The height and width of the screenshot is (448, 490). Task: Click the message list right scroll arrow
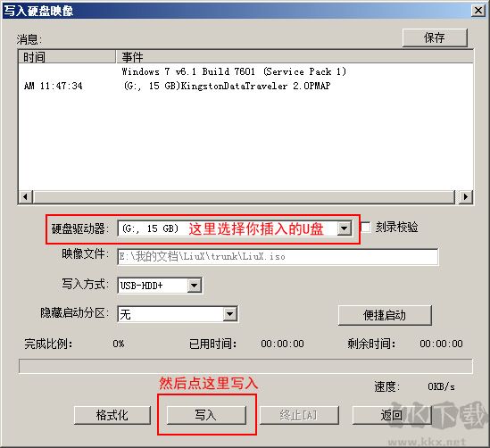coord(466,197)
